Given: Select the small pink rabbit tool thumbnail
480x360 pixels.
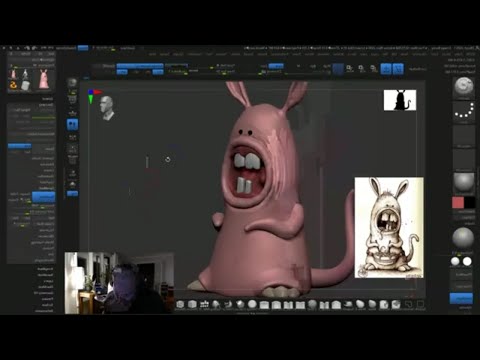Looking at the screenshot, I should pos(13,74).
